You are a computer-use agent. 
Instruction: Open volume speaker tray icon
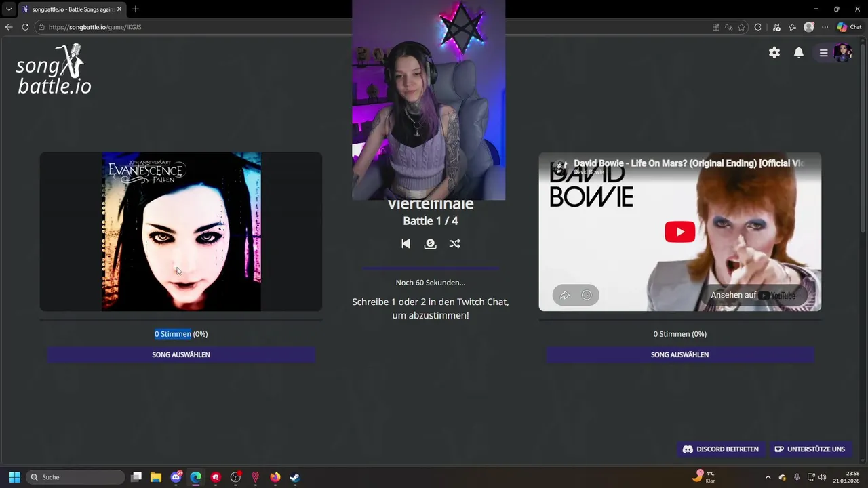pyautogui.click(x=823, y=477)
